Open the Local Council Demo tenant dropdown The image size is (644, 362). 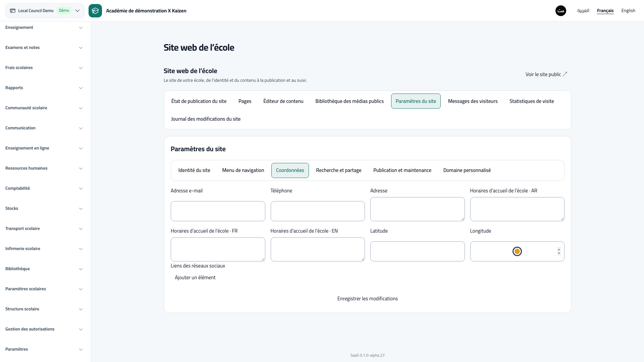(45, 11)
